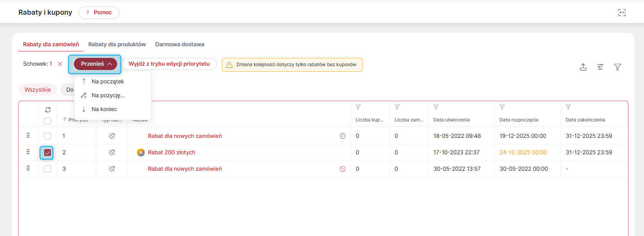Open the Rabat 200 złotych link
Screen dimensions: 644x236
tap(172, 153)
